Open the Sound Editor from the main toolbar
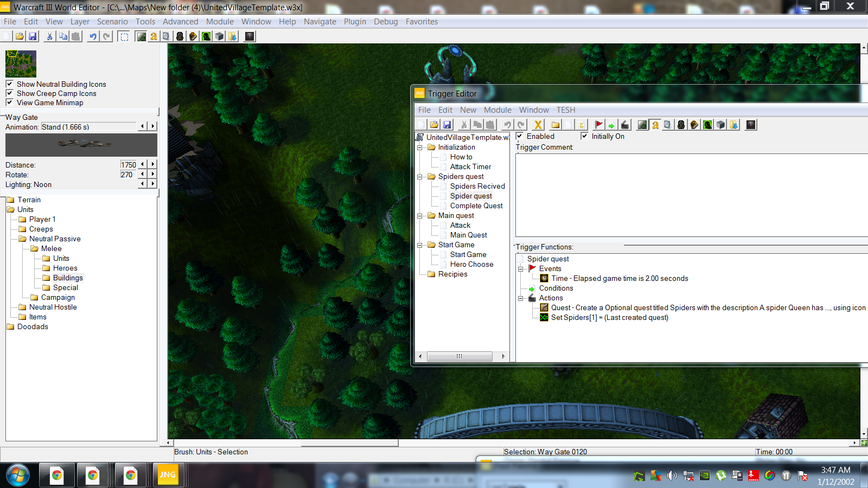The image size is (868, 488). pyautogui.click(x=167, y=36)
